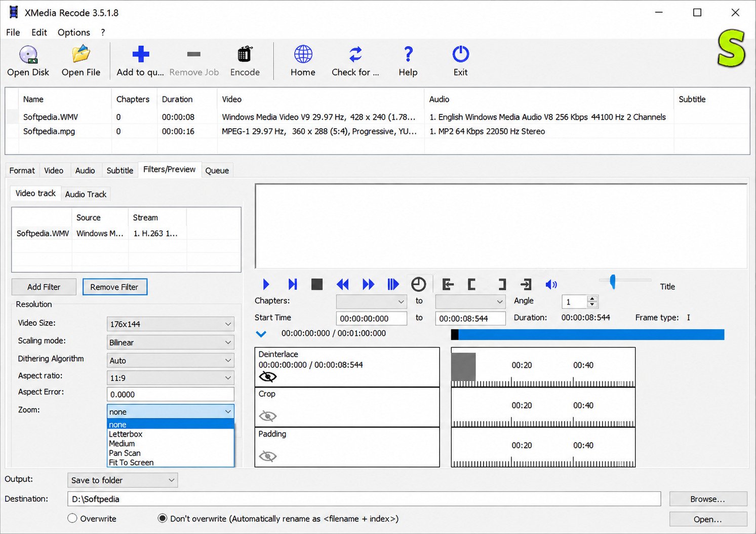
Task: Toggle Deinterlace filter visibility eye
Action: point(268,376)
